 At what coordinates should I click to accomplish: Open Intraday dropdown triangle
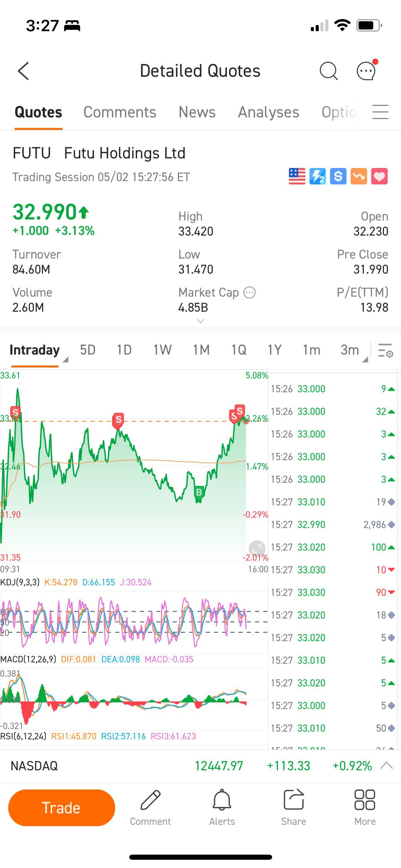65,359
